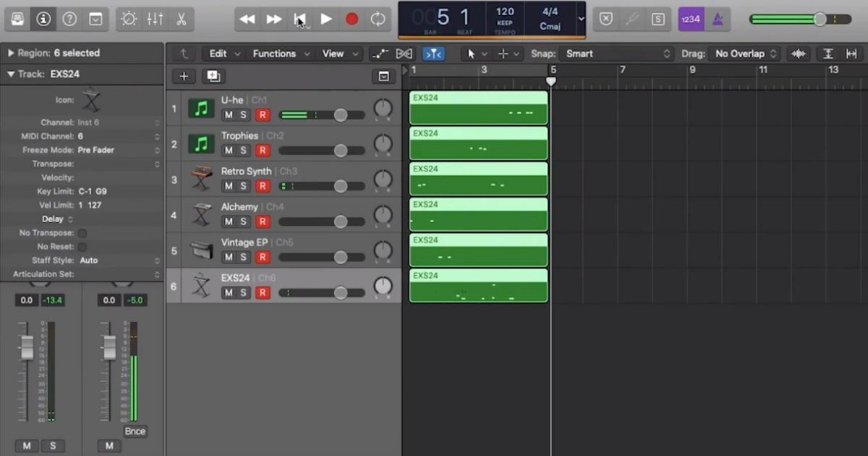Open the Snap dropdown set to Smart

click(616, 53)
